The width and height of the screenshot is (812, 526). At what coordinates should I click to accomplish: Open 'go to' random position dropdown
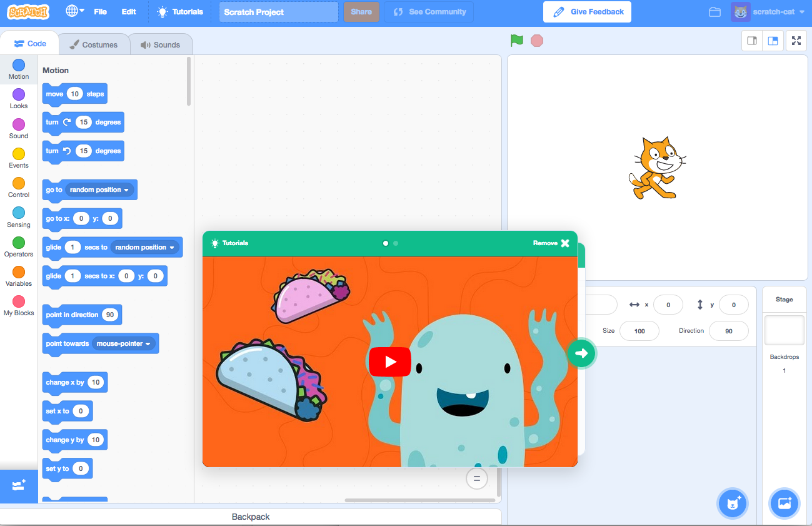point(99,190)
